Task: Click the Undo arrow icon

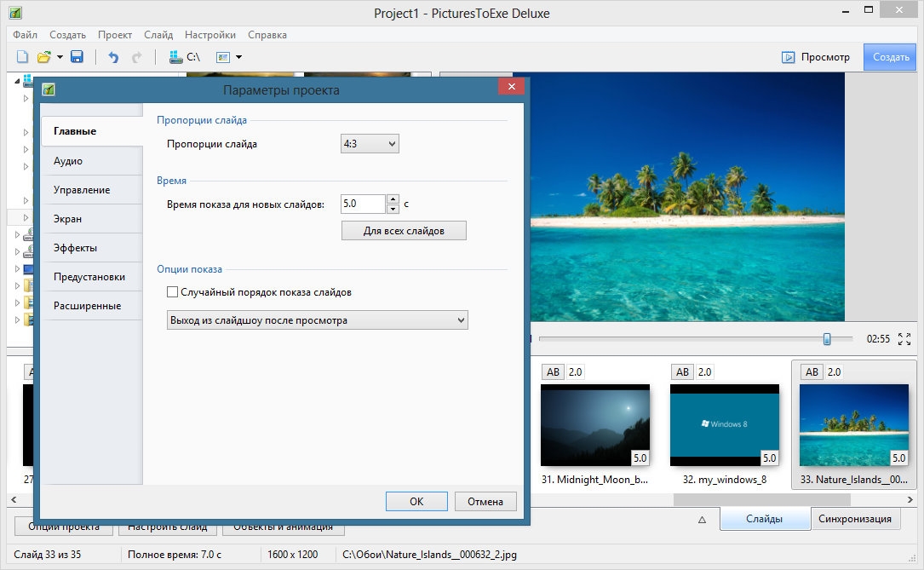Action: pyautogui.click(x=113, y=57)
